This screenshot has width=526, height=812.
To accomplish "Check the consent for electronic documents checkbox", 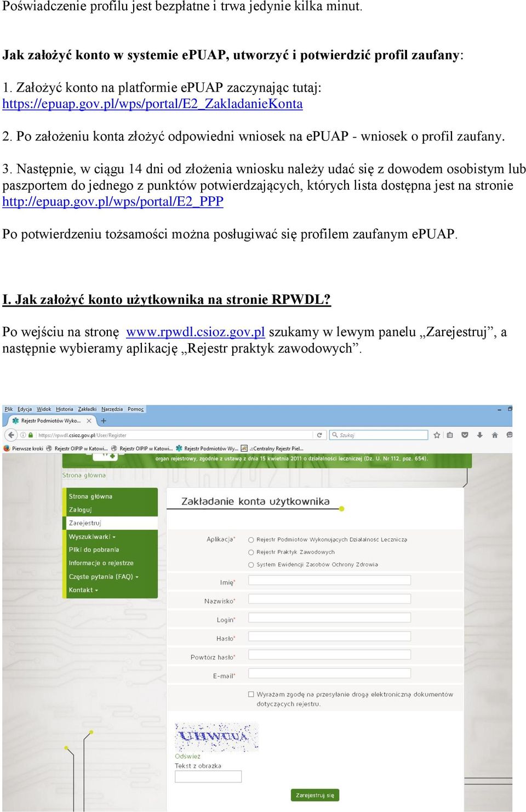I will (x=251, y=694).
